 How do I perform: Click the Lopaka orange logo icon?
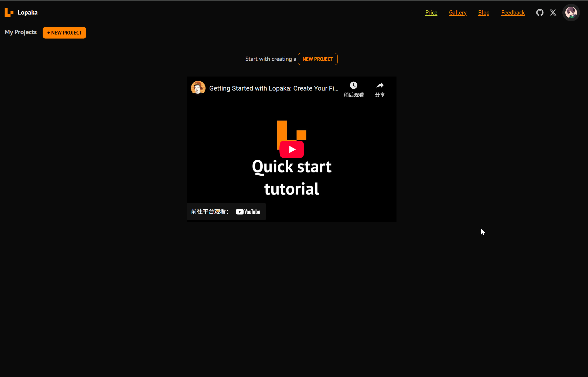pyautogui.click(x=9, y=12)
